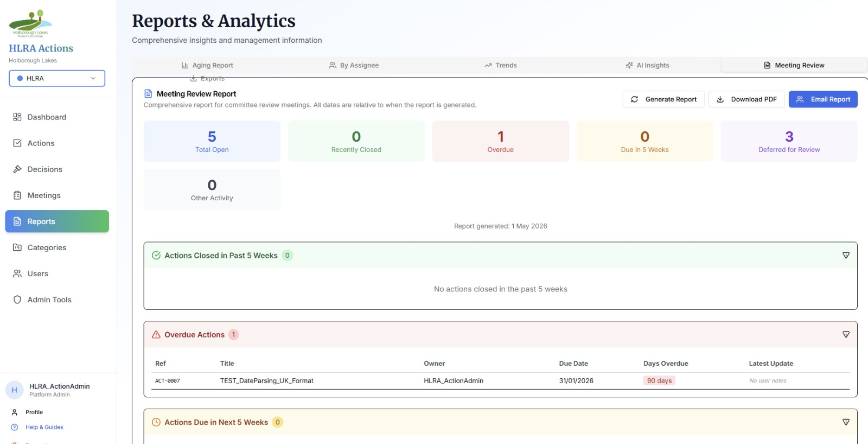Click the Other Activity card
The height and width of the screenshot is (444, 868).
pyautogui.click(x=212, y=189)
